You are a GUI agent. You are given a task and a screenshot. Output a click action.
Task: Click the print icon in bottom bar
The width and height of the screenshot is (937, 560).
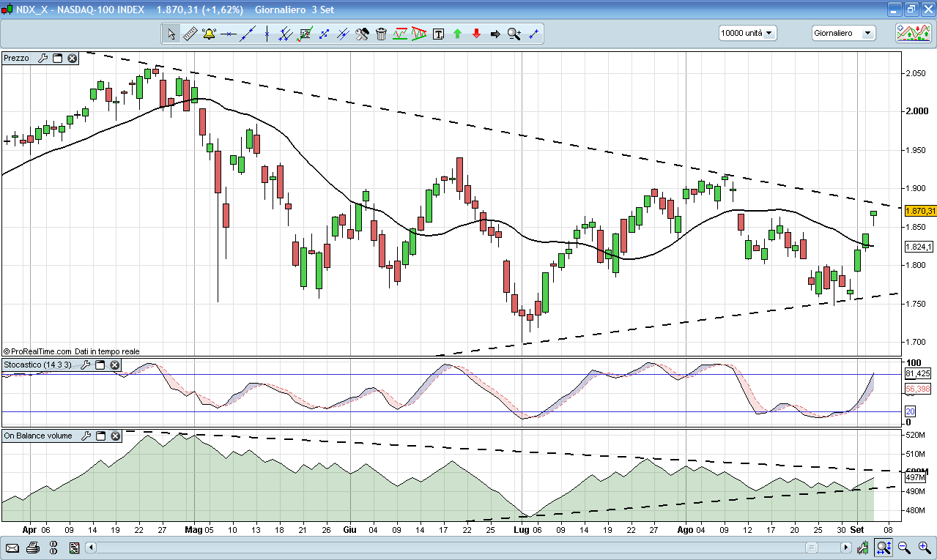pos(32,548)
